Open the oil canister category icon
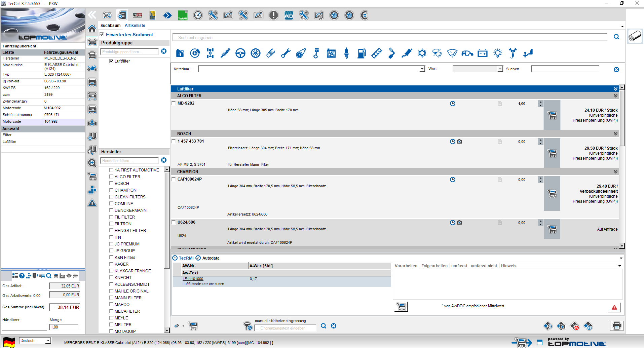Screen dimensions: 644x348 coord(180,53)
